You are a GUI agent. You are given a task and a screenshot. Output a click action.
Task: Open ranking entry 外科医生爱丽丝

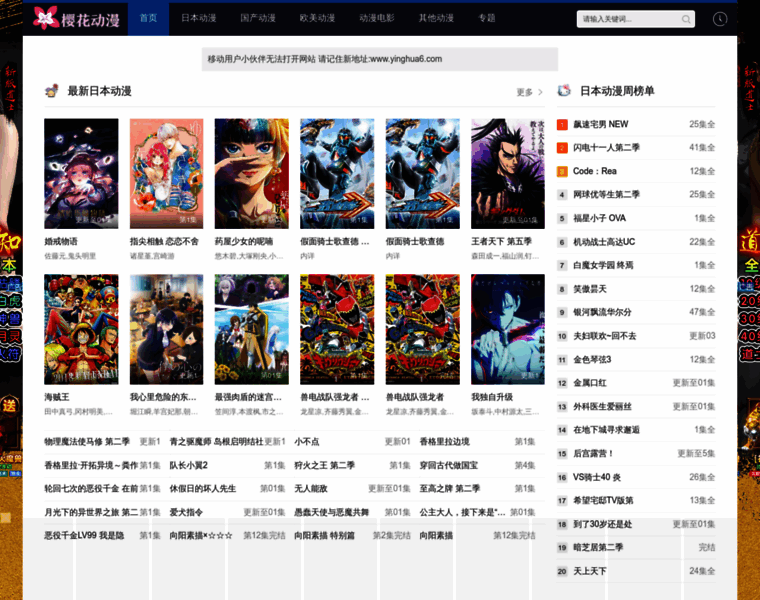click(602, 407)
